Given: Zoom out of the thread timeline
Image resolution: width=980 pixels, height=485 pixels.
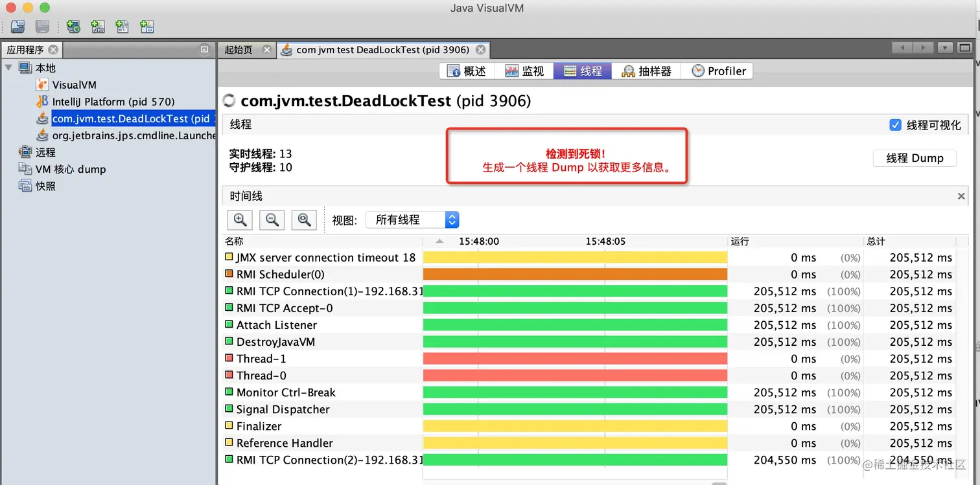Looking at the screenshot, I should click(272, 220).
